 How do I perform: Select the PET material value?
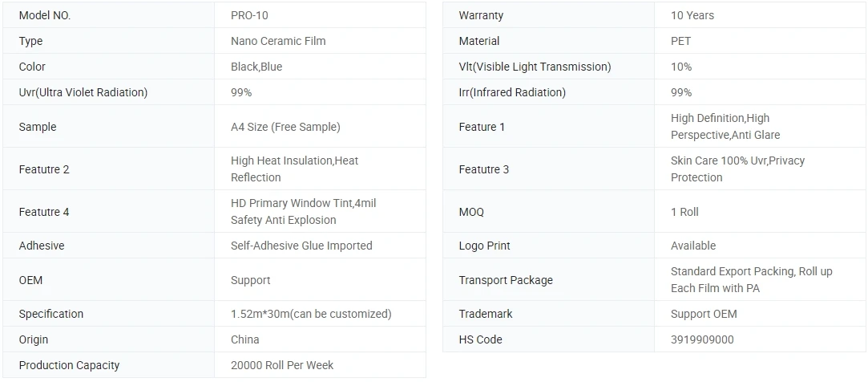tap(680, 41)
